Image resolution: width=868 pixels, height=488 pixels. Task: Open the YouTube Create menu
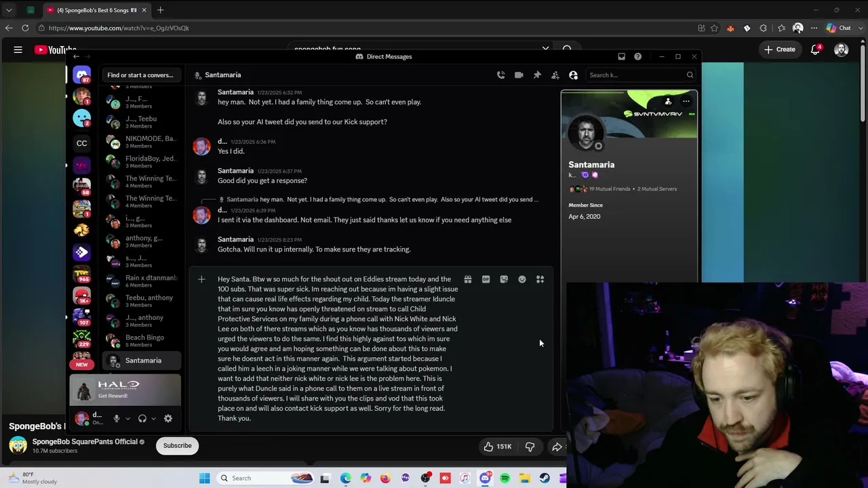779,49
